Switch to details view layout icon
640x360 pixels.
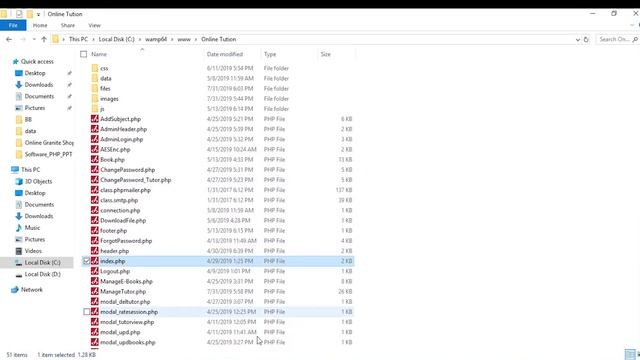click(x=630, y=354)
